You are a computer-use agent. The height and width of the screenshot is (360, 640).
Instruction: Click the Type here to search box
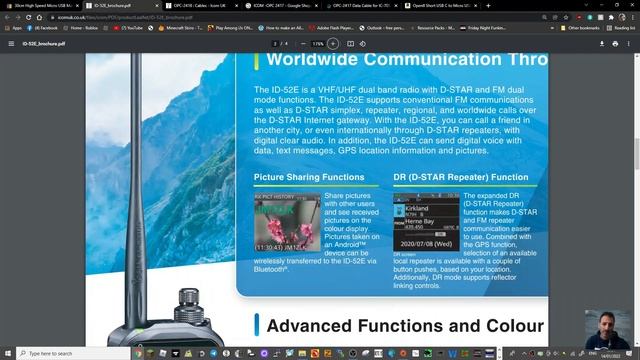[x=73, y=353]
